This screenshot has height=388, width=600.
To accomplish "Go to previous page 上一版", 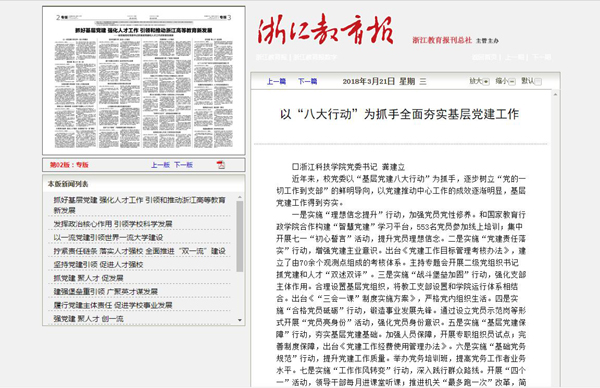I will pos(160,165).
